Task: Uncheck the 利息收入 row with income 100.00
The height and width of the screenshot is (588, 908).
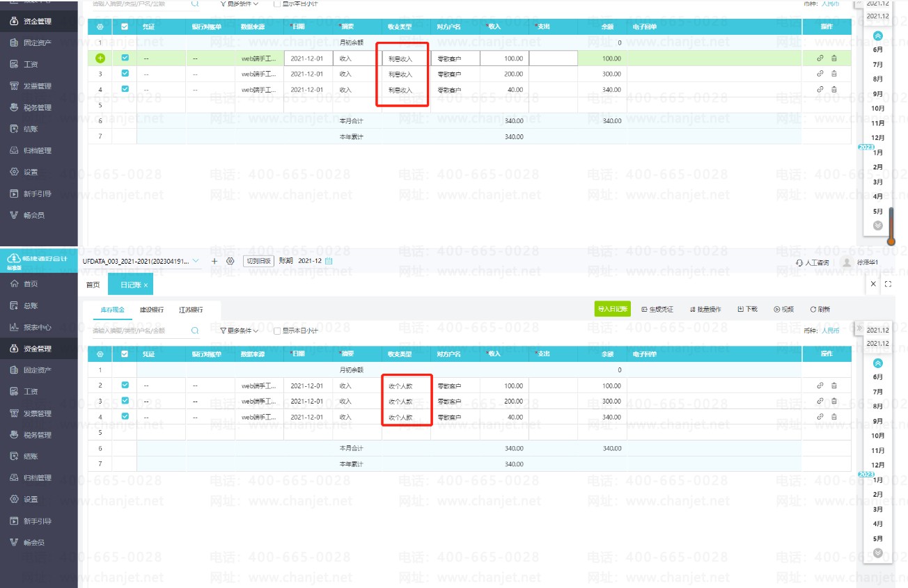Action: (x=125, y=58)
